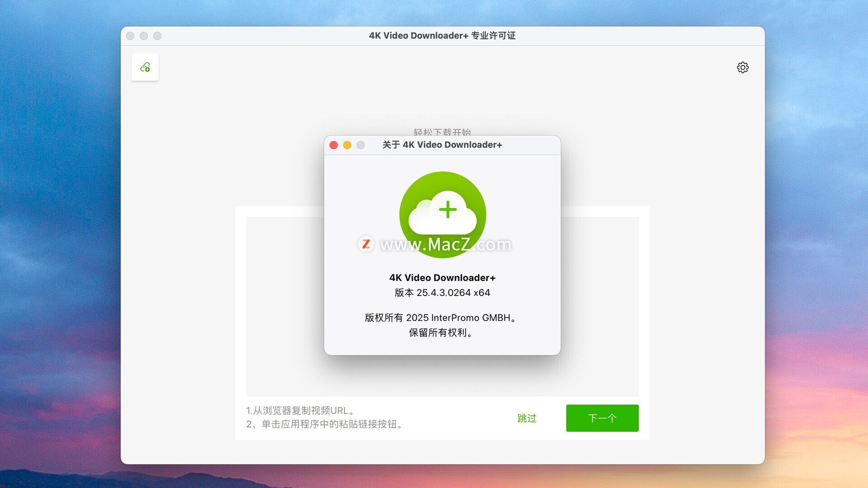Click the bold 4K Video Downloader+ app name
Screen dimensions: 868x488
pyautogui.click(x=442, y=278)
